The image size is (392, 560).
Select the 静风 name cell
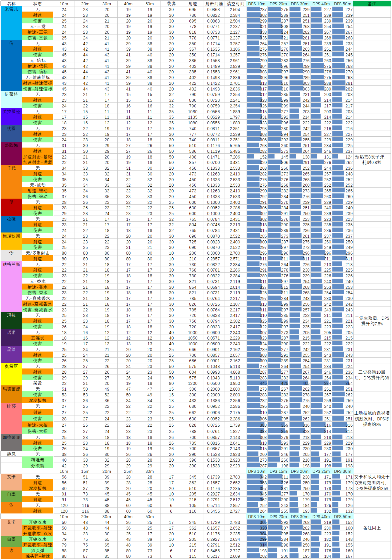11,454
